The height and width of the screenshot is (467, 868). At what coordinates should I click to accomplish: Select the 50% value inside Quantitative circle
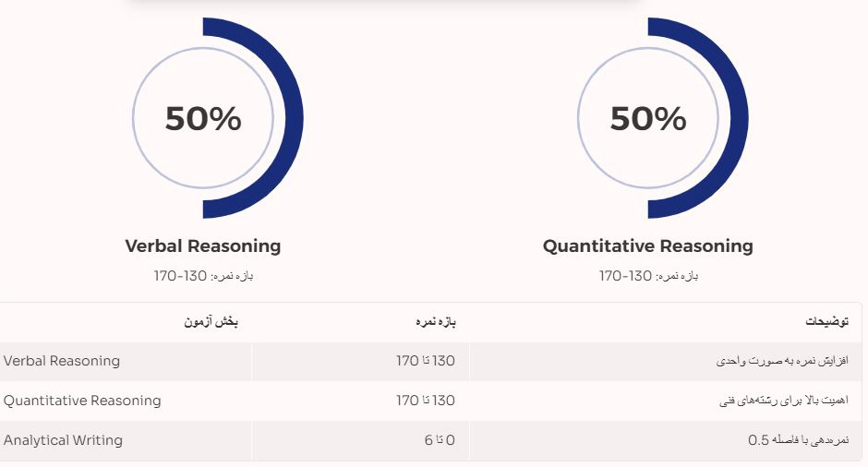coord(648,119)
